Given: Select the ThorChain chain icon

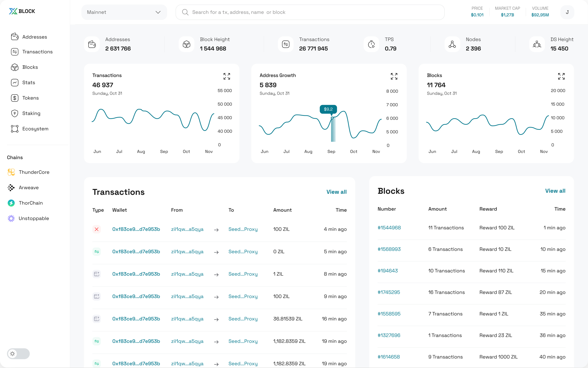Looking at the screenshot, I should click(x=11, y=203).
